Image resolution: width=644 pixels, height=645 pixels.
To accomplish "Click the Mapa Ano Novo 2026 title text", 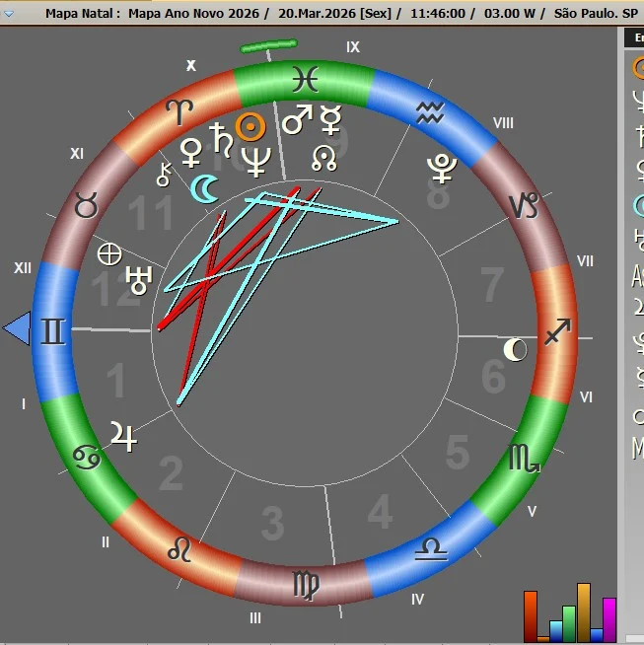I will click(x=195, y=14).
